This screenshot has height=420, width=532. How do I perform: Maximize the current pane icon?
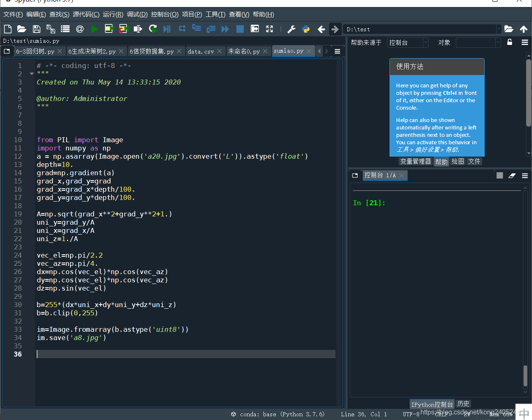[269, 29]
